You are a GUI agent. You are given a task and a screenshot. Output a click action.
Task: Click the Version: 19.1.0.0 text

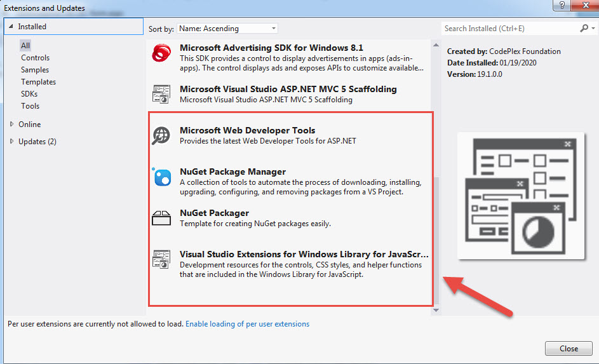[x=474, y=74]
